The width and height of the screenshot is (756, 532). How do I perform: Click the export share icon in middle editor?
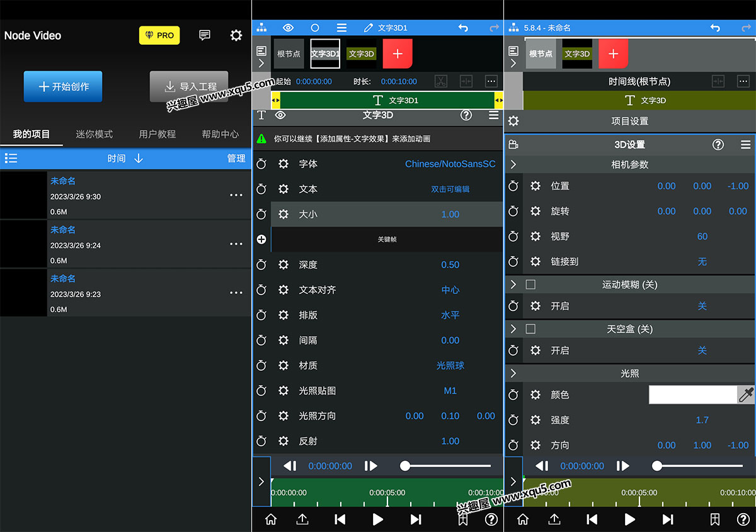click(302, 519)
